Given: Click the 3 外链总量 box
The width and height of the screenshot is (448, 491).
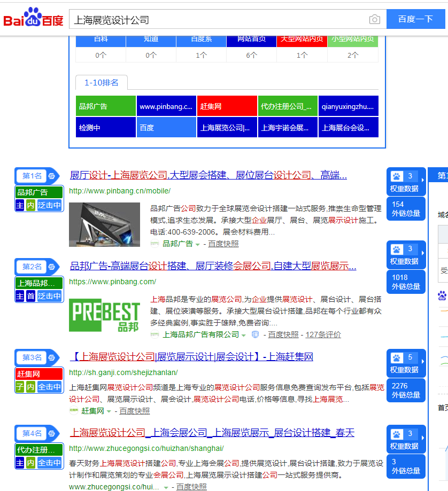Looking at the screenshot, I should pos(406,466).
